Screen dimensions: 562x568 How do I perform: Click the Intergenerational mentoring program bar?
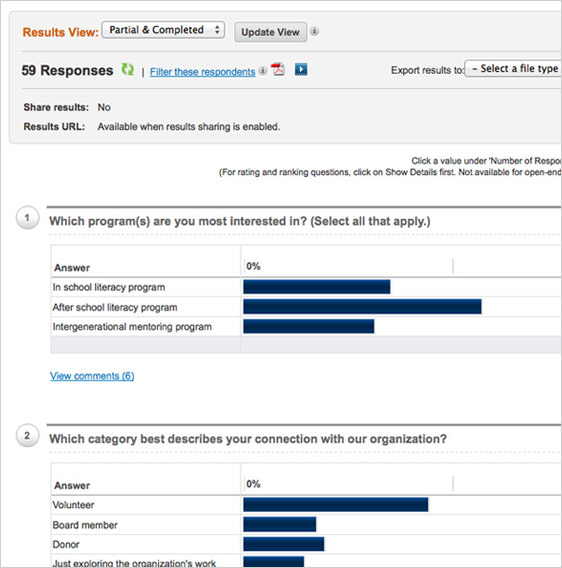click(x=309, y=326)
